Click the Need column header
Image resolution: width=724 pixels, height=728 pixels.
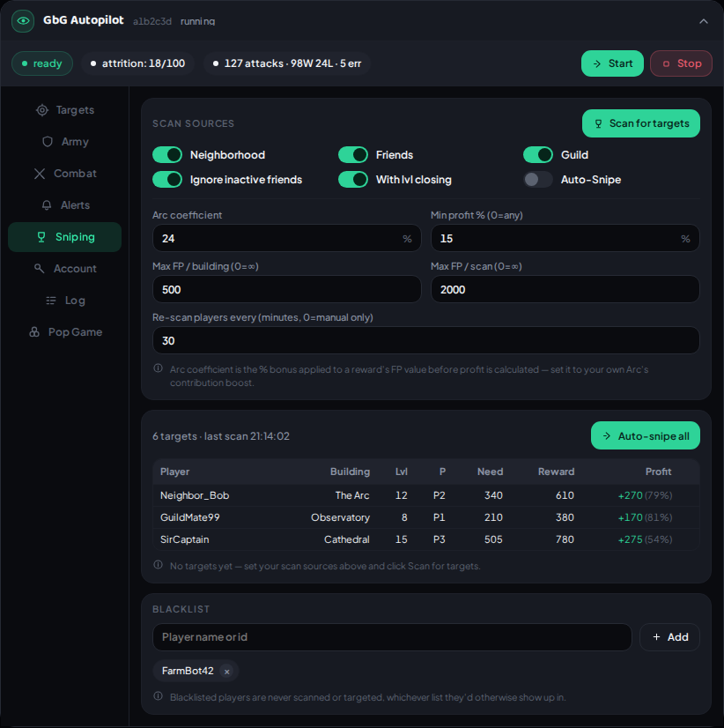tap(490, 472)
